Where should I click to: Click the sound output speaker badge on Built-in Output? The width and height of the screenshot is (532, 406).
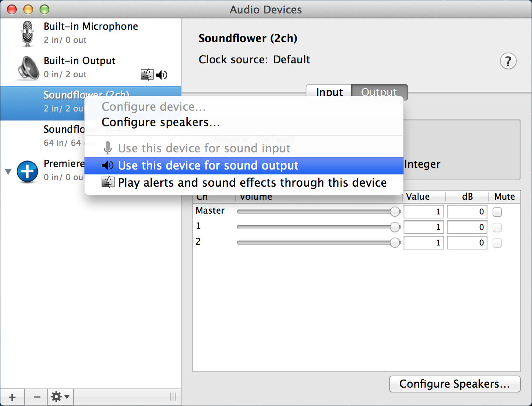pyautogui.click(x=162, y=75)
